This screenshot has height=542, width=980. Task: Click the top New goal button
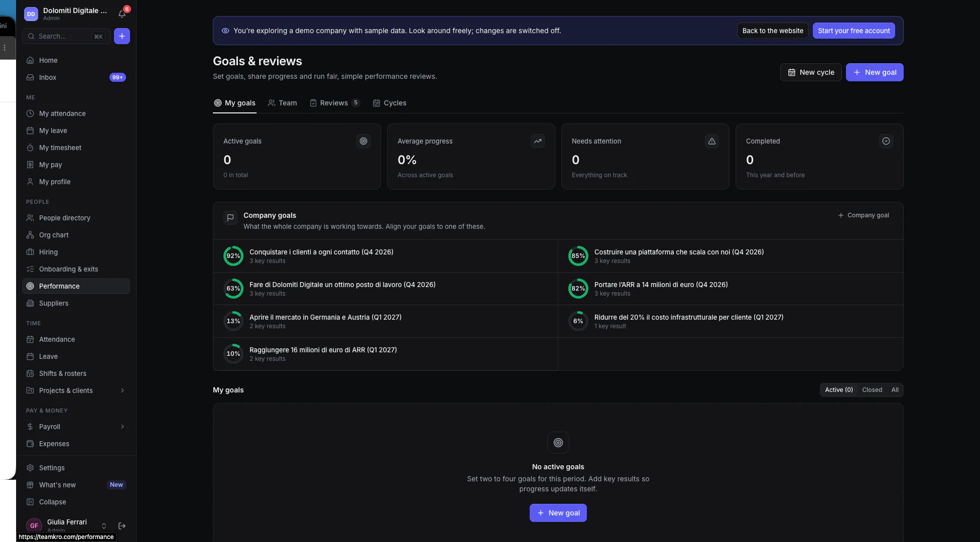pyautogui.click(x=875, y=72)
